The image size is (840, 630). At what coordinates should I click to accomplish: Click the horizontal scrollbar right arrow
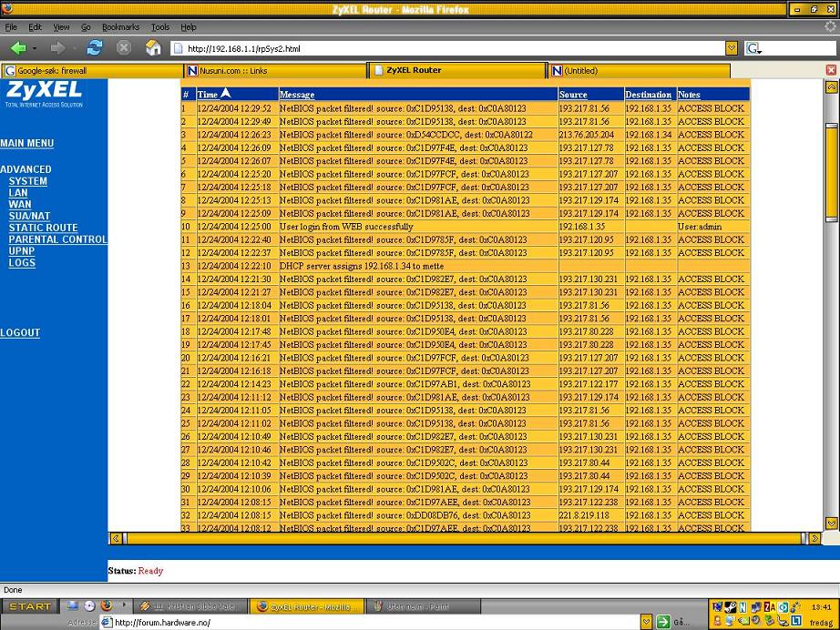[815, 538]
